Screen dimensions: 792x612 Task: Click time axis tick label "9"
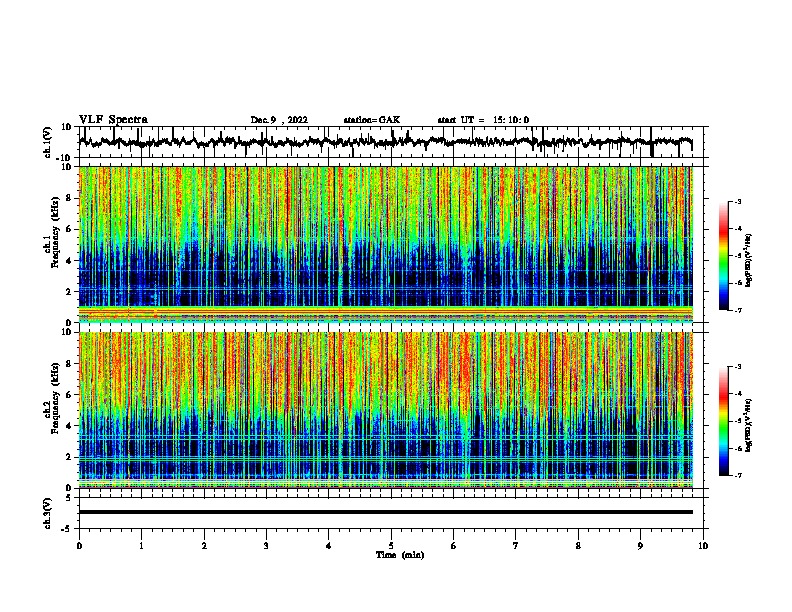point(640,546)
